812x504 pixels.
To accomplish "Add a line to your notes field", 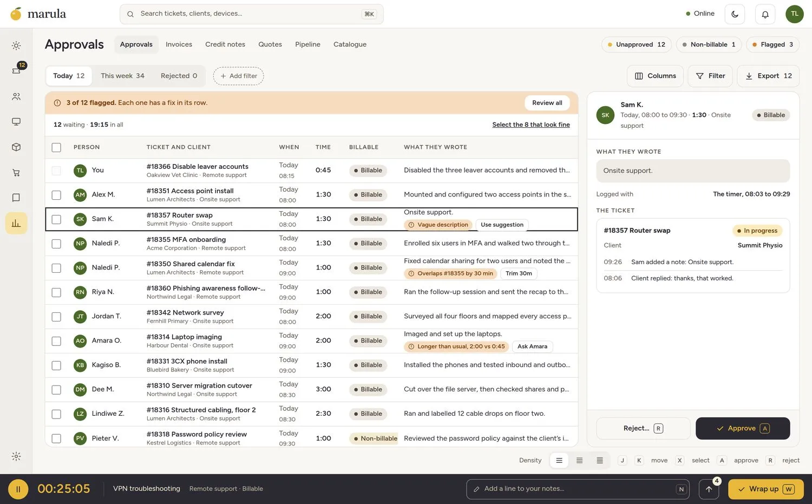I will 578,489.
